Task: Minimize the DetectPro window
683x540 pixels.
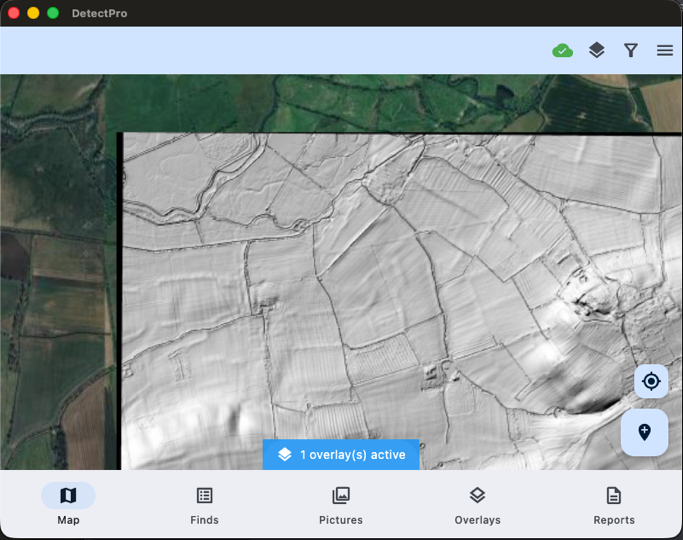Action: (x=33, y=13)
